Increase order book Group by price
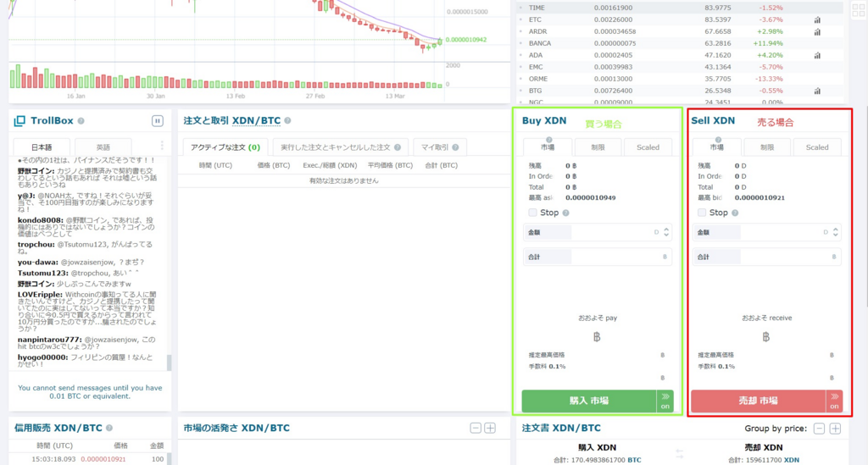The width and height of the screenshot is (868, 465). pyautogui.click(x=835, y=429)
